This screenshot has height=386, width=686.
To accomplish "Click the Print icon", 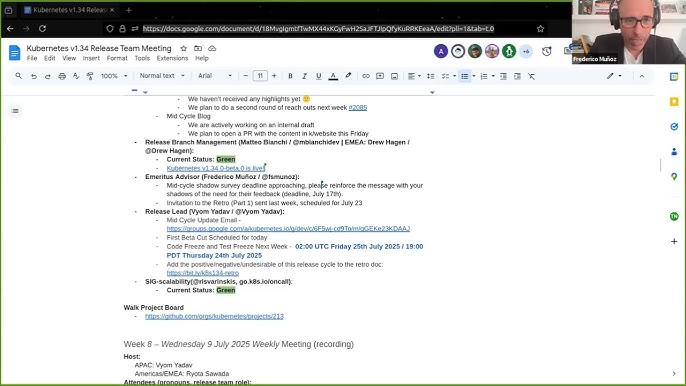I will point(62,76).
